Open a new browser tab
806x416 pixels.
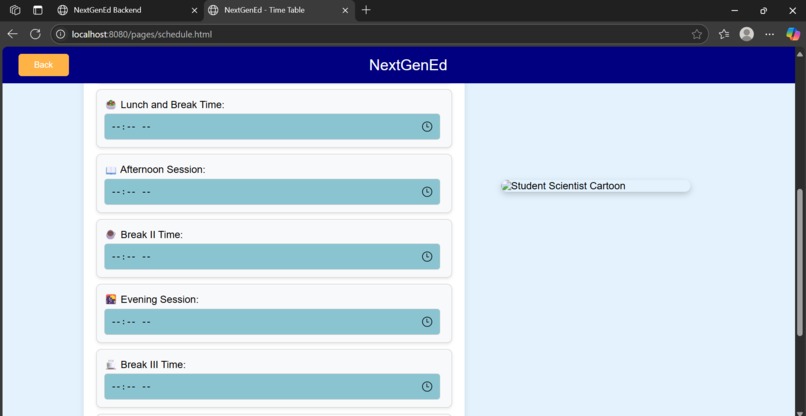point(366,10)
